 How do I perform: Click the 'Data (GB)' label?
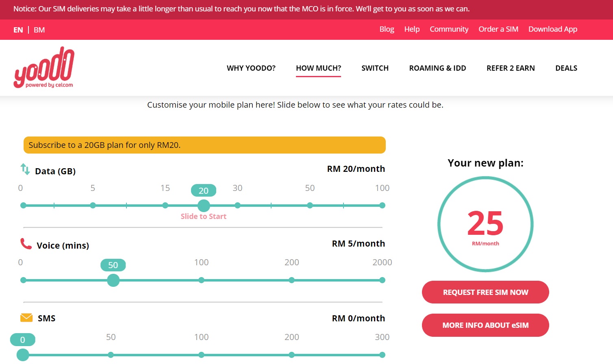click(55, 171)
